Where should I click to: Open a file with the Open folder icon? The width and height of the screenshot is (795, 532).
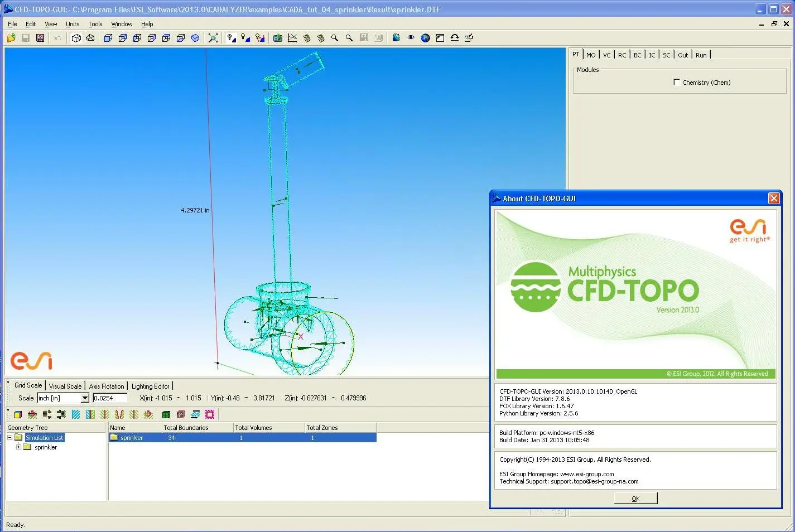click(10, 37)
